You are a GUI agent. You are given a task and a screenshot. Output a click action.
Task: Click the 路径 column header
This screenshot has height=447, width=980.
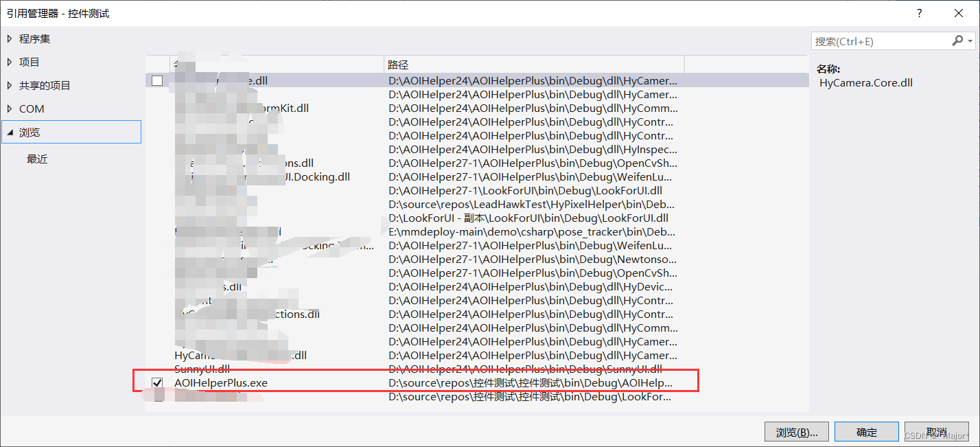[388, 64]
